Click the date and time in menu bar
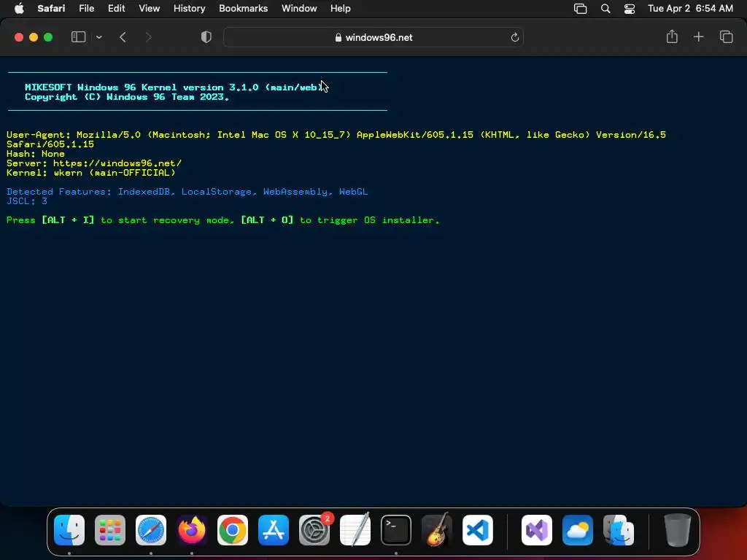The height and width of the screenshot is (560, 747). point(690,9)
